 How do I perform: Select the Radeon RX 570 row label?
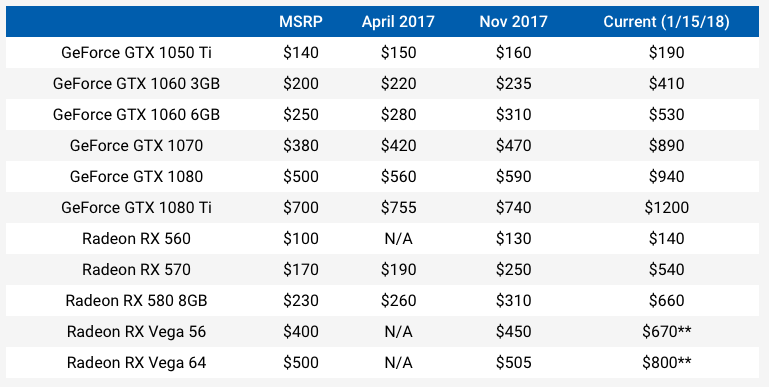tap(136, 269)
